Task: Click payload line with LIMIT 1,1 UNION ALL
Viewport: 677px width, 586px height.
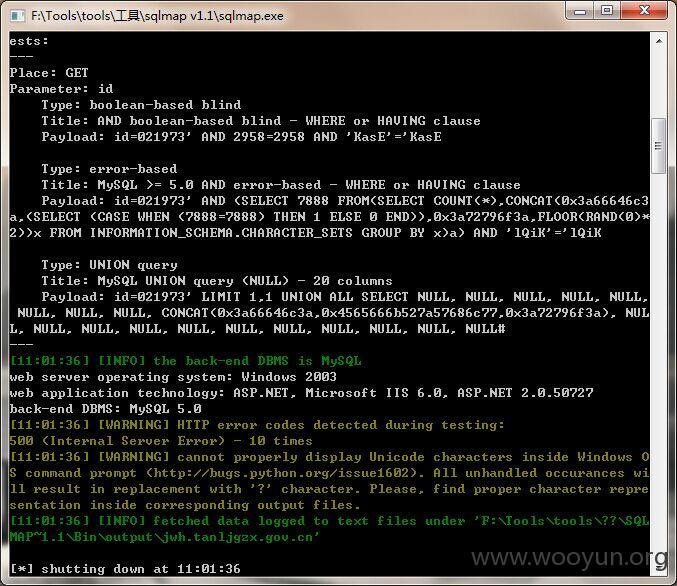Action: tap(345, 297)
